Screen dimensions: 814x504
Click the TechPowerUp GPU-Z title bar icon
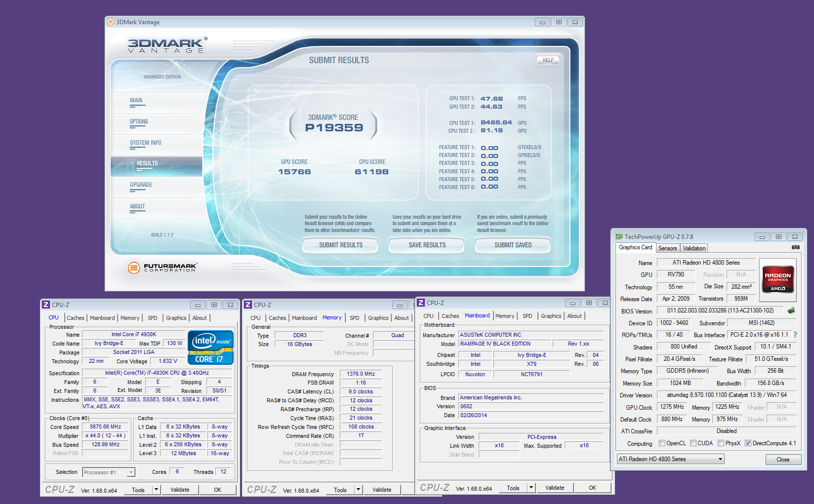pyautogui.click(x=619, y=237)
